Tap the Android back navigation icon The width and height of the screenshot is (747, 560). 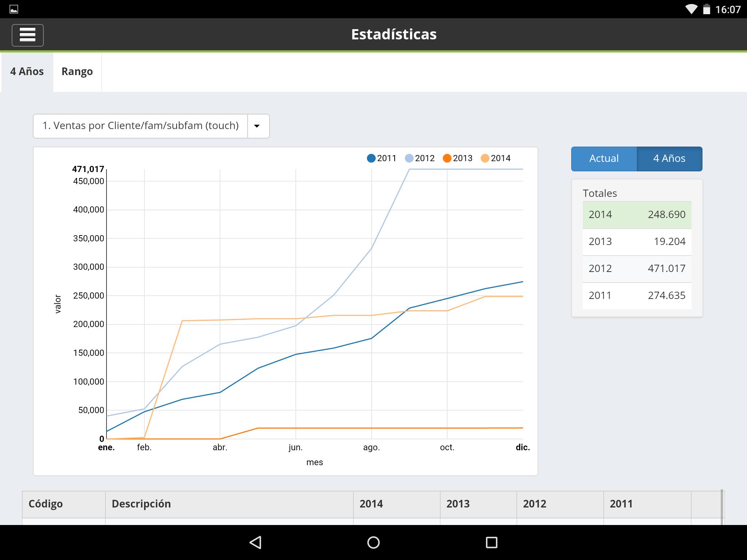pyautogui.click(x=255, y=542)
